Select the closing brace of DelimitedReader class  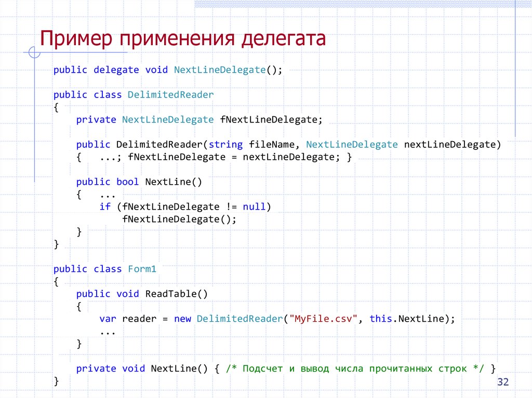click(x=56, y=244)
